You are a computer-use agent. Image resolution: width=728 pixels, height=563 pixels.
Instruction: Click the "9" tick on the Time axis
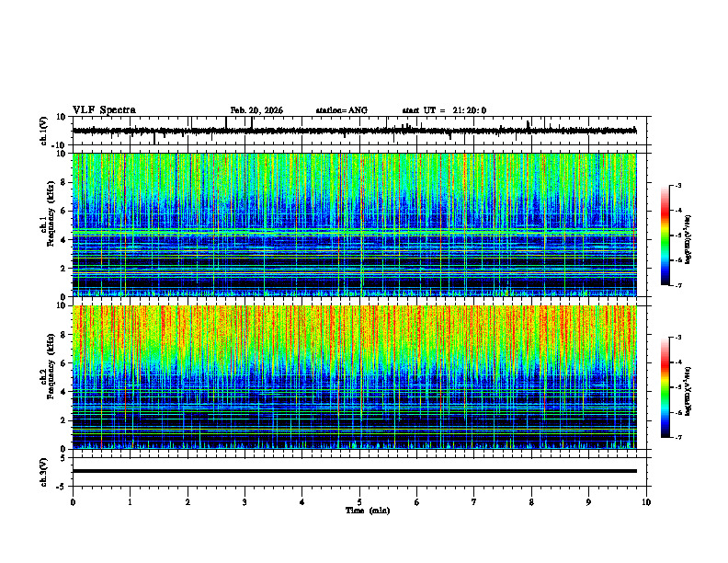point(588,502)
